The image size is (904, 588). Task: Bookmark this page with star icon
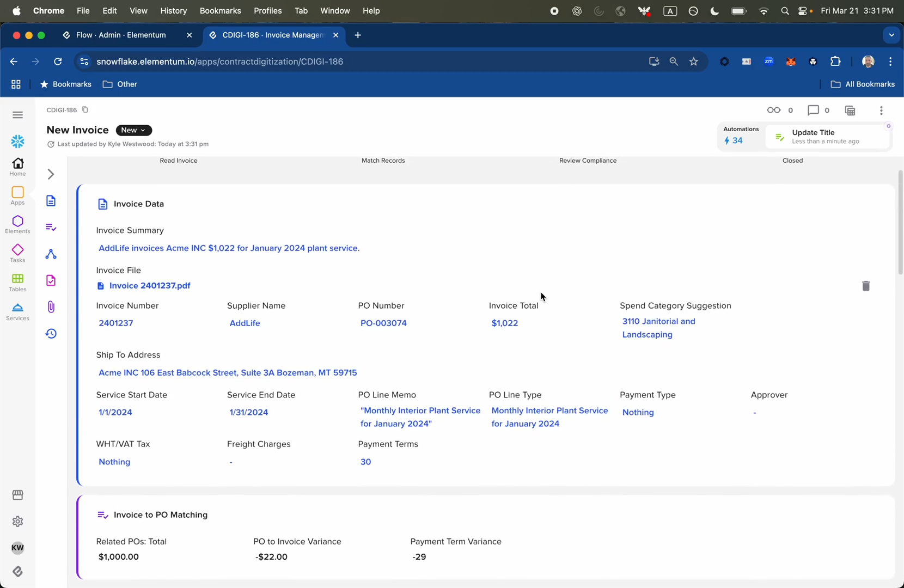click(693, 62)
